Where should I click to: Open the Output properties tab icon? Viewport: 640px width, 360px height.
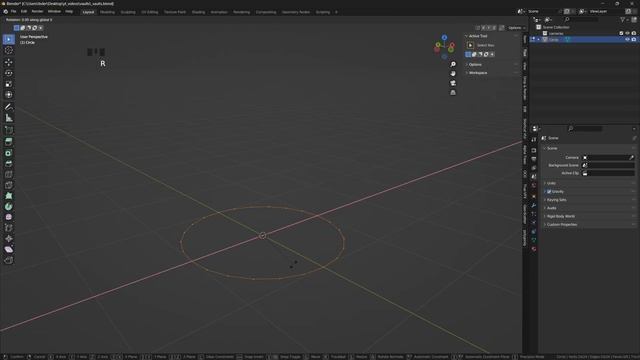533,159
